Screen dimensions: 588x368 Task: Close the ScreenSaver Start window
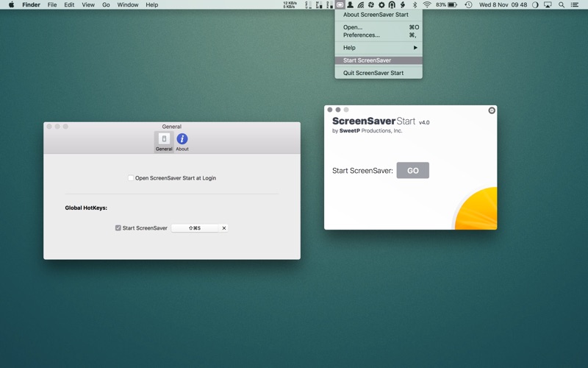329,110
